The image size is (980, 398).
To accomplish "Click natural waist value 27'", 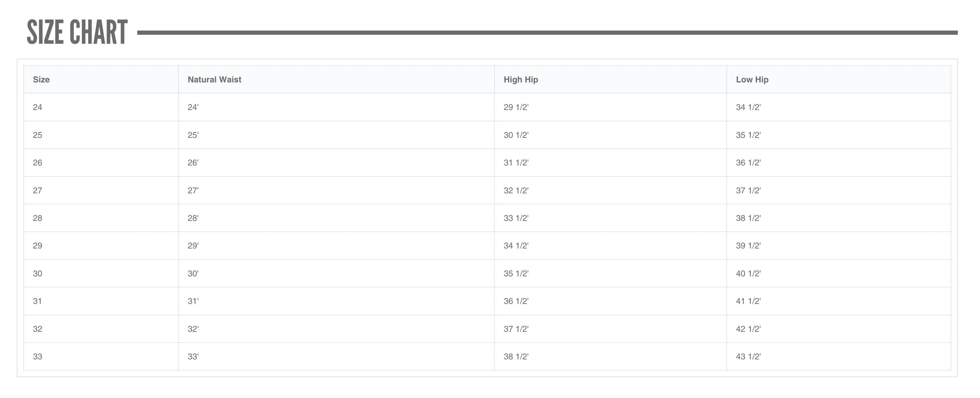I will [193, 191].
